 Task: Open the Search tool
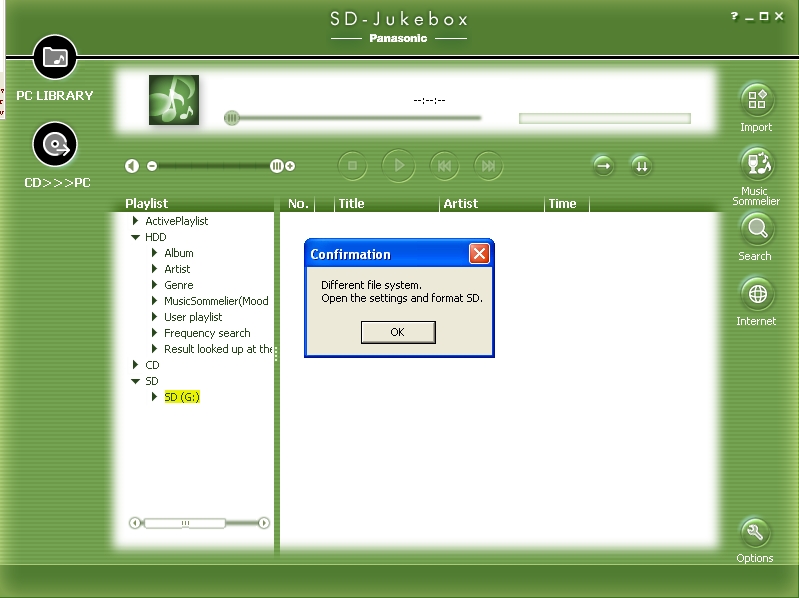coord(756,229)
